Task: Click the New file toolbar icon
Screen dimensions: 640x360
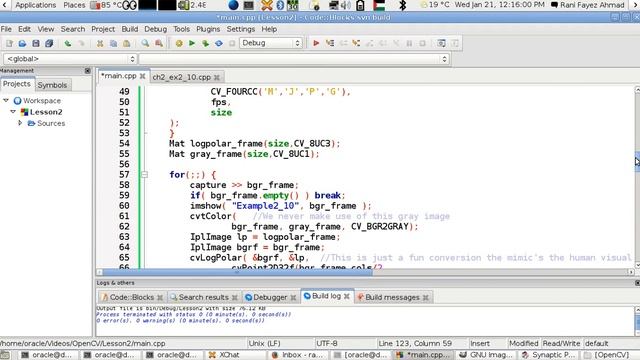Action: point(9,43)
